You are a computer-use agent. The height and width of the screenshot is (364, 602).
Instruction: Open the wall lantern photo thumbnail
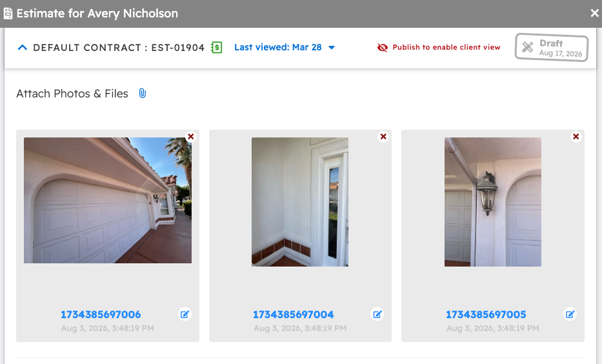coord(493,202)
